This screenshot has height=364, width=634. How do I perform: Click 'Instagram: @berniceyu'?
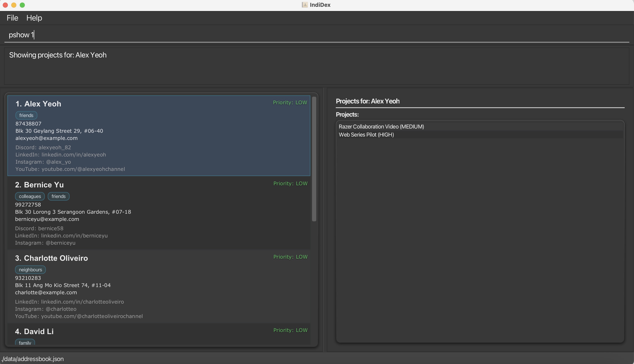[45, 243]
